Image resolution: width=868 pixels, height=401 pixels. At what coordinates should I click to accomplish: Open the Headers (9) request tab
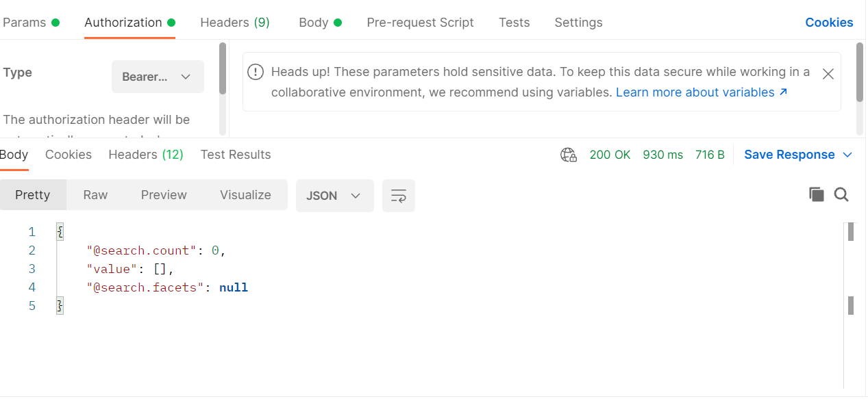click(235, 23)
